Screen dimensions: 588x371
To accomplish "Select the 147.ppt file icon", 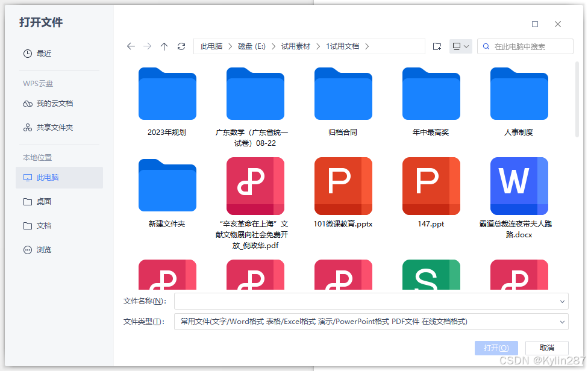I will tap(431, 186).
